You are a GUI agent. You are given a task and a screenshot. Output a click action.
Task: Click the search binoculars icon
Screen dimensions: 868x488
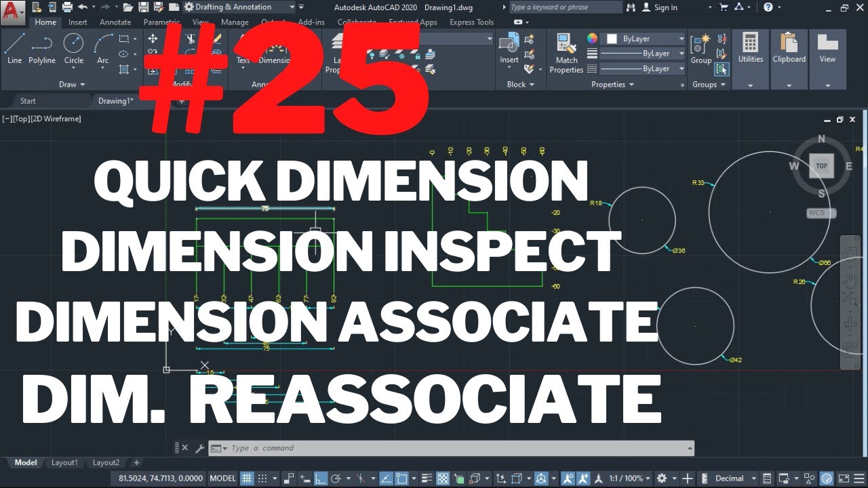click(x=632, y=7)
